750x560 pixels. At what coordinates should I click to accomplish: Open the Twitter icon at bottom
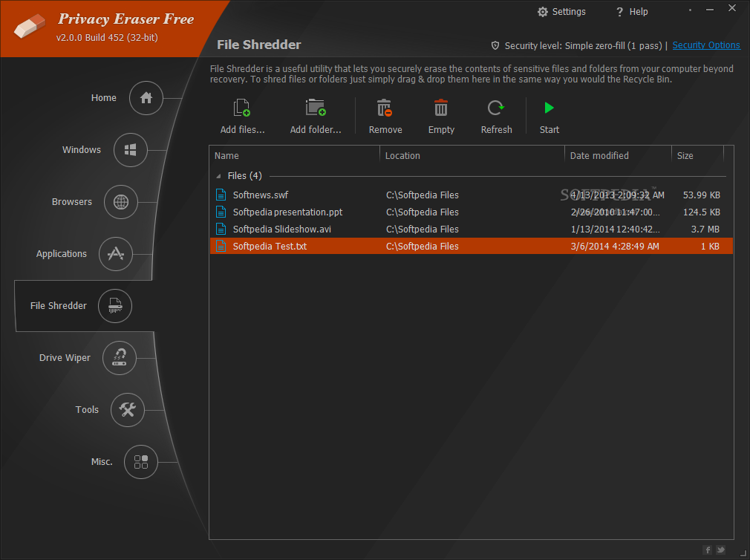tap(721, 550)
